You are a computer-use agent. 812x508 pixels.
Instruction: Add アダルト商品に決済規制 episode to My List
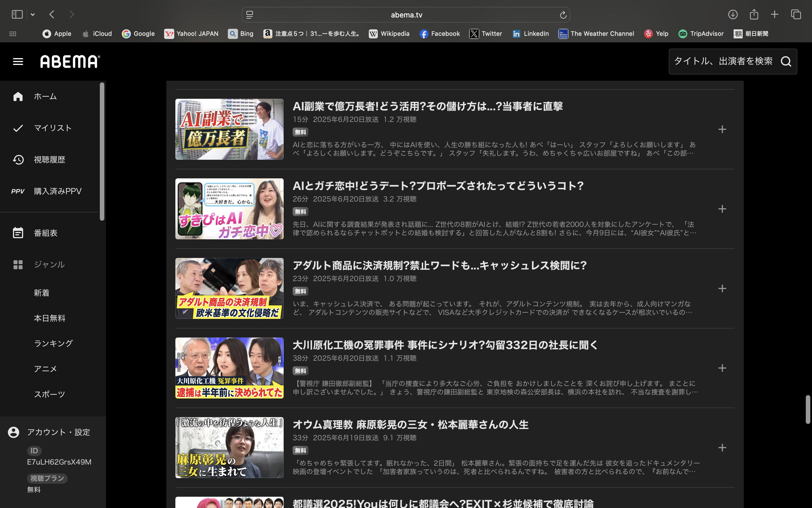(x=722, y=289)
